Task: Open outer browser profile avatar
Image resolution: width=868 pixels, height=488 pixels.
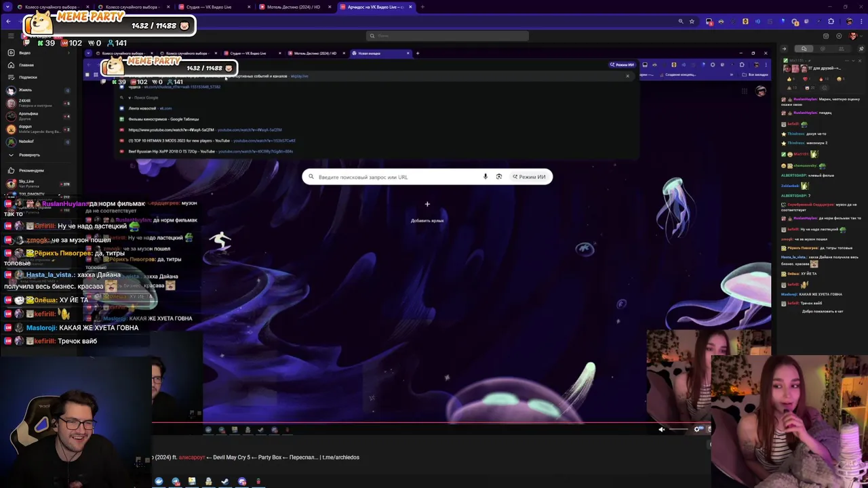Action: [x=849, y=22]
